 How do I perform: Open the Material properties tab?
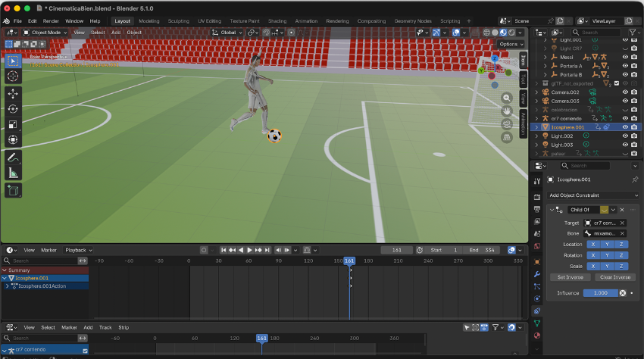click(x=537, y=336)
